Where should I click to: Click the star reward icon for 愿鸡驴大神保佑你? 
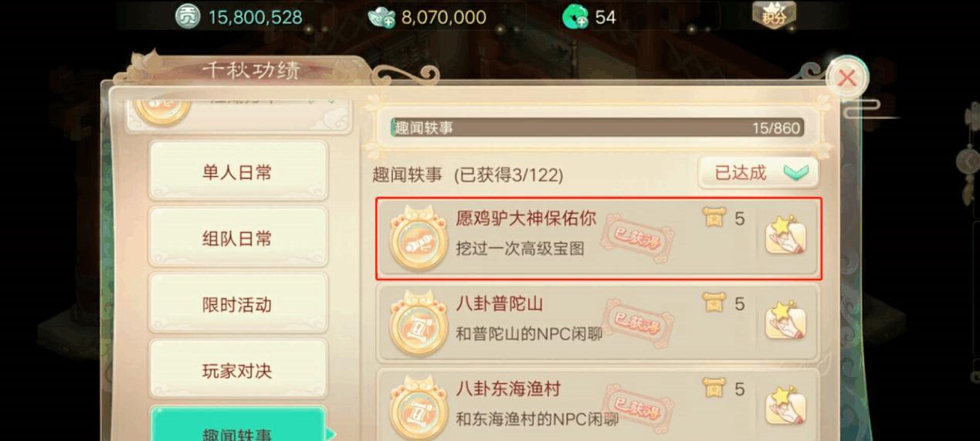click(x=785, y=237)
